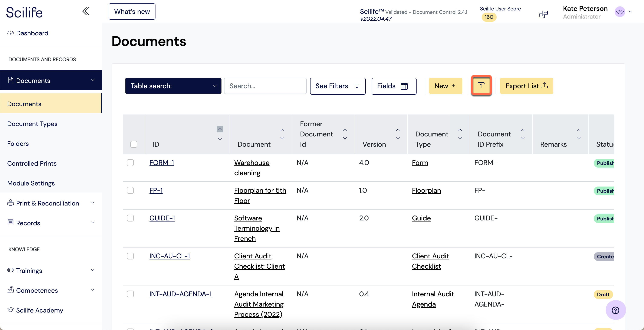Open Folders in sidebar
644x330 pixels.
[x=18, y=143]
